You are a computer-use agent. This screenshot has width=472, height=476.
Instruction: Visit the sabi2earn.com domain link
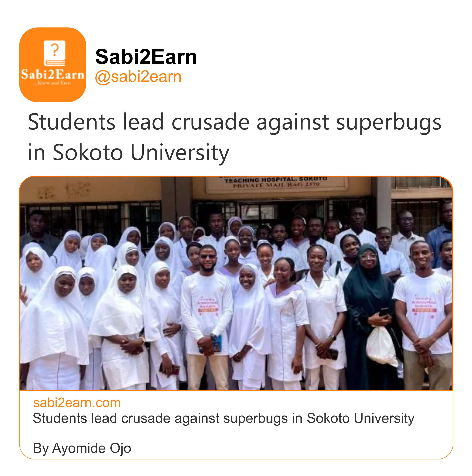(x=77, y=403)
